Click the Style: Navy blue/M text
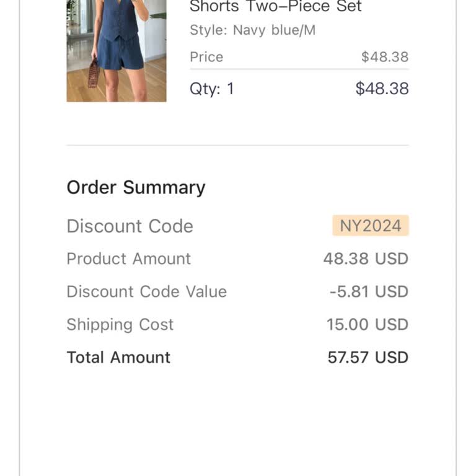Screen dimensions: 476x476 [252, 30]
